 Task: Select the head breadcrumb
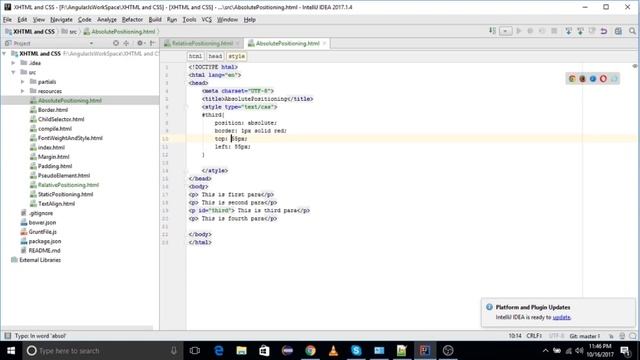215,56
